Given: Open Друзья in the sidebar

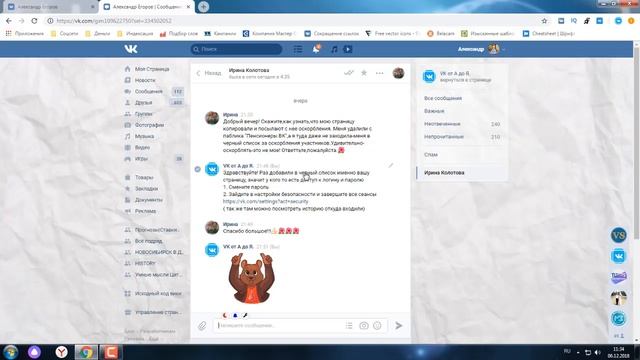Looking at the screenshot, I should [144, 102].
